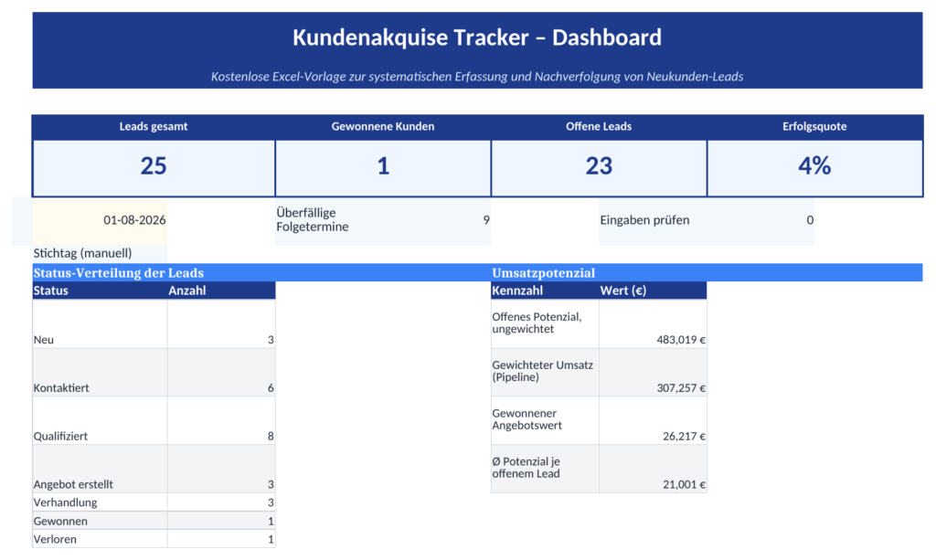Select the Stichtag (manuell) label
Viewport: 936px width, 560px height.
coord(82,253)
